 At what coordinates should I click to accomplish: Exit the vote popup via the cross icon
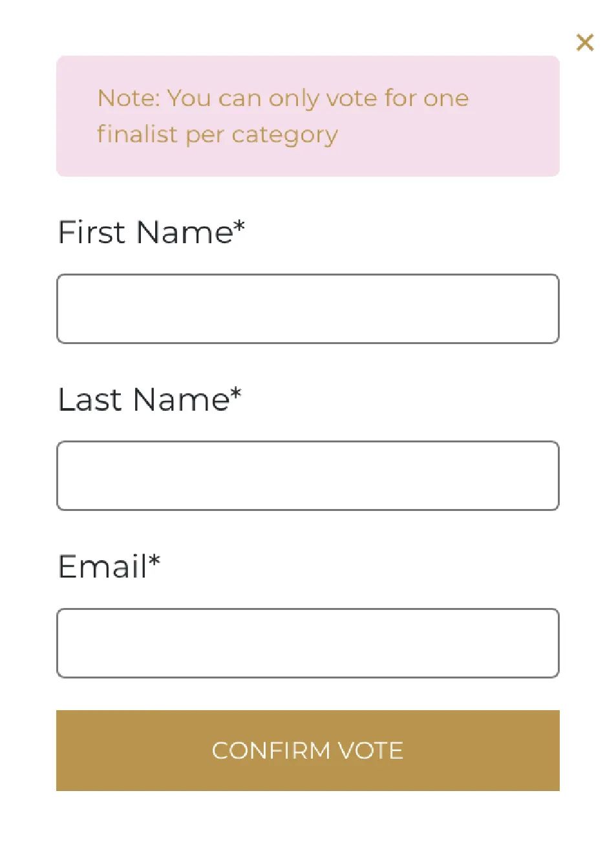click(584, 43)
